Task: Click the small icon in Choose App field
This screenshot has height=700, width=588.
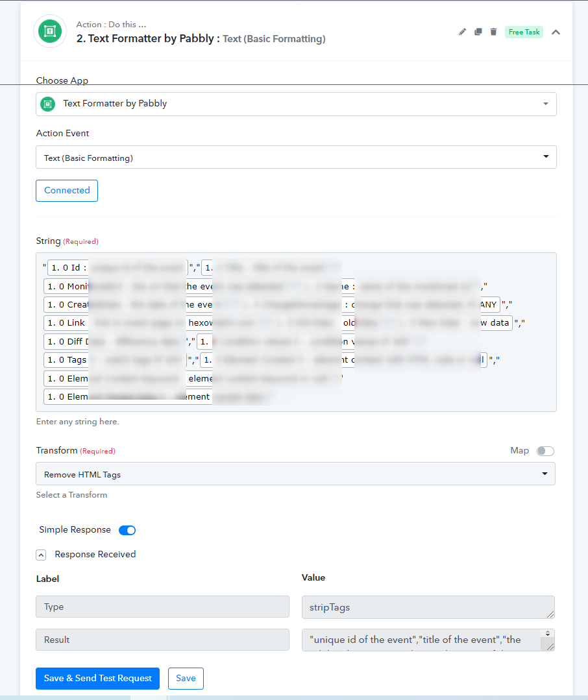Action: click(48, 104)
